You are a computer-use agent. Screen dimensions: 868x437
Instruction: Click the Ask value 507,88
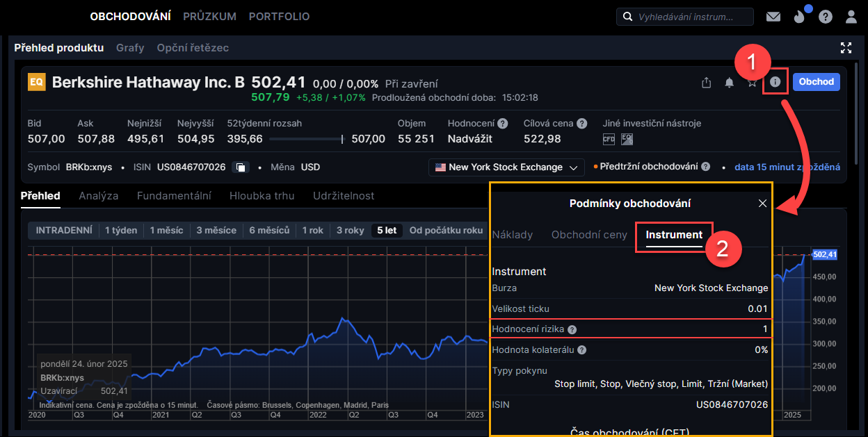[96, 139]
